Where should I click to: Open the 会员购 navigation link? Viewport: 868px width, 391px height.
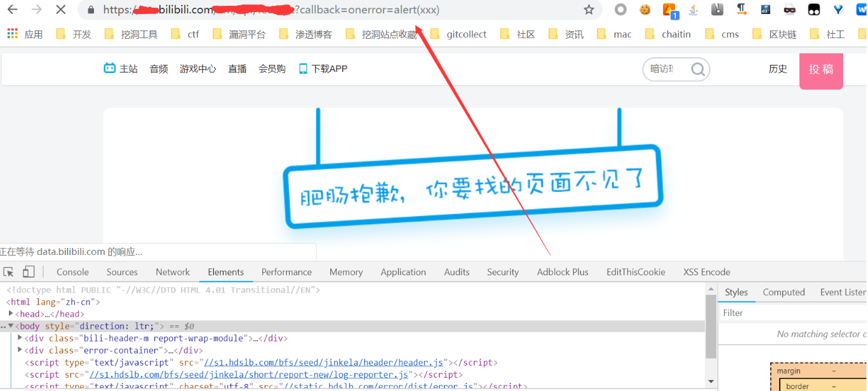[x=272, y=69]
